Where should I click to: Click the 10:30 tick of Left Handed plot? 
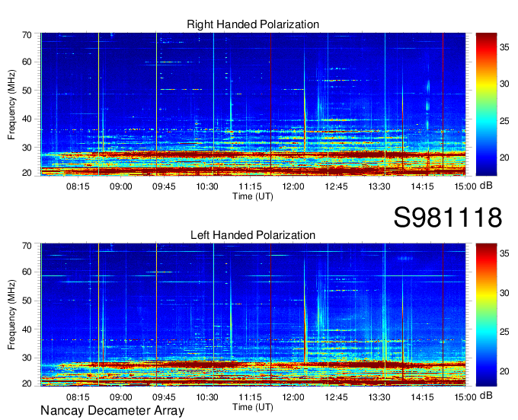[x=207, y=397]
